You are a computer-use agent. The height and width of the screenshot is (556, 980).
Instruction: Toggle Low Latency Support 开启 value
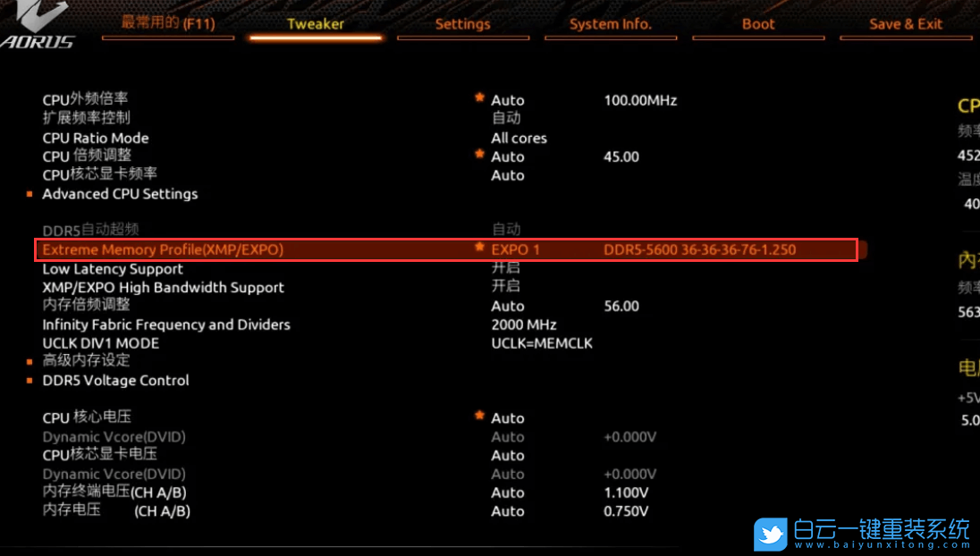[505, 268]
